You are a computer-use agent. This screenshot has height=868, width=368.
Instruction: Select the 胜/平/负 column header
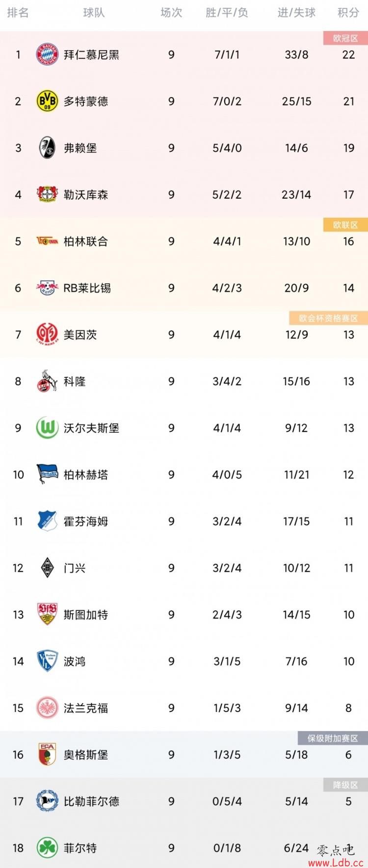227,13
